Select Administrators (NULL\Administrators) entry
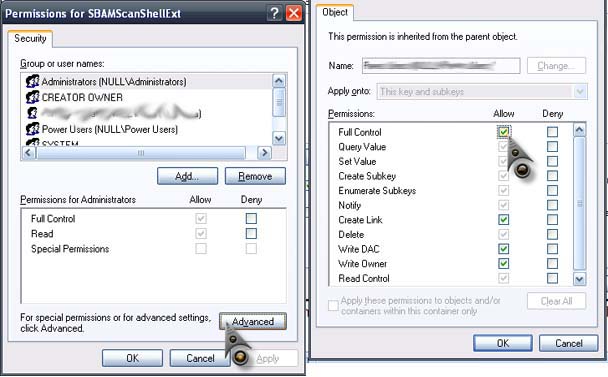Image resolution: width=608 pixels, height=377 pixels. [x=114, y=82]
